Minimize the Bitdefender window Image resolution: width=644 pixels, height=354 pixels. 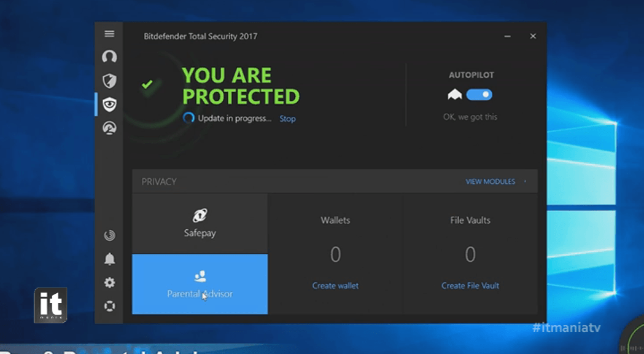coord(508,36)
